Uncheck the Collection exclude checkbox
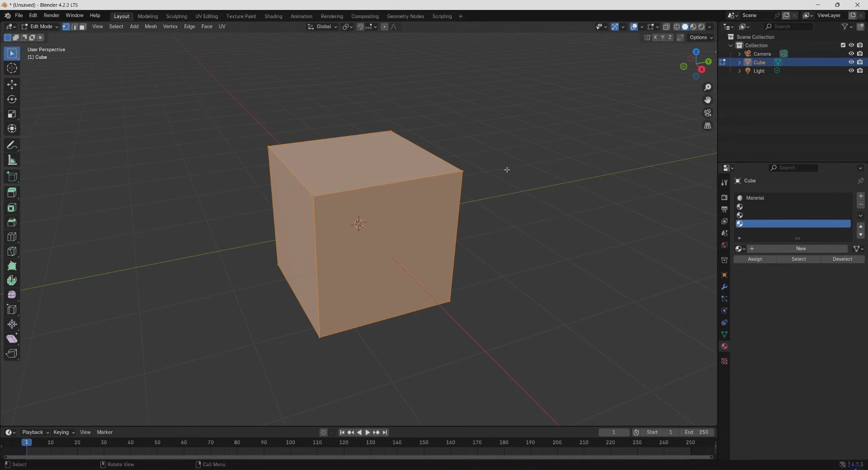868x470 pixels. [x=843, y=45]
